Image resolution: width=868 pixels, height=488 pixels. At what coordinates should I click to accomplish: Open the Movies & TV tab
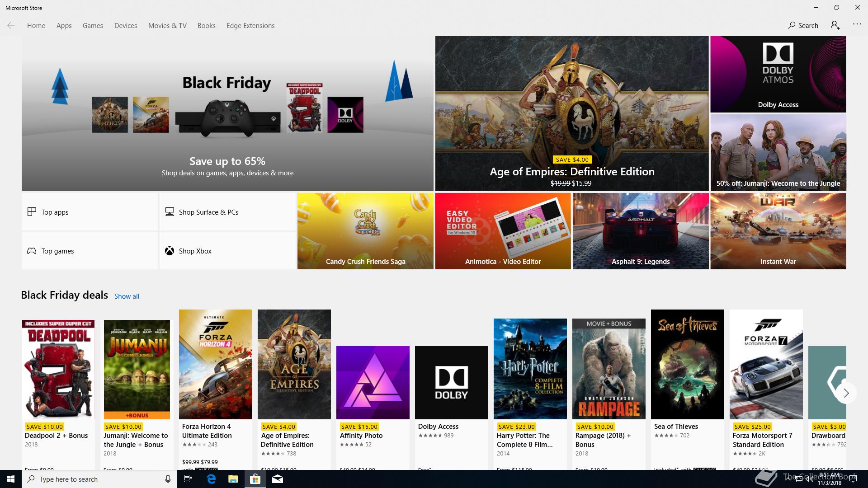click(167, 26)
